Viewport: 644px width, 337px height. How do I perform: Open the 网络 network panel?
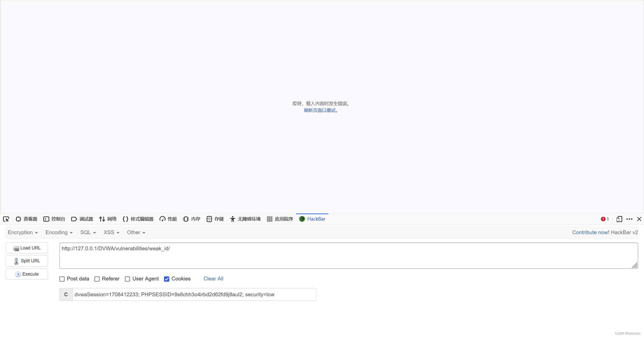point(108,219)
